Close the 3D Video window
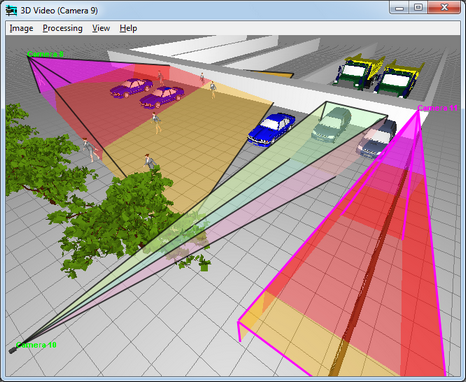The image size is (466, 382). click(x=444, y=7)
